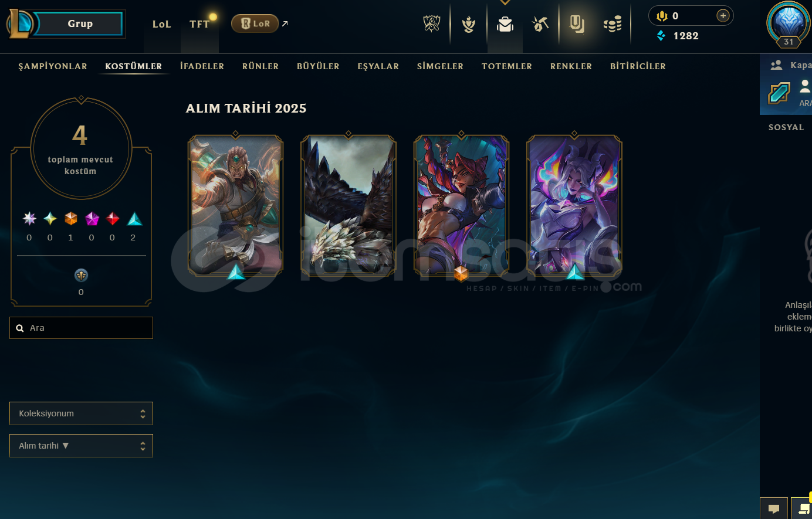The height and width of the screenshot is (519, 812).
Task: Switch to the İFADELER tab
Action: (x=202, y=66)
